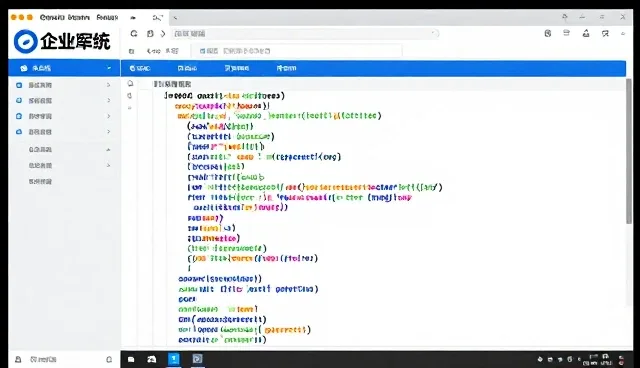
Task: Click the bell icon at the sidebar bottom
Action: [x=109, y=359]
